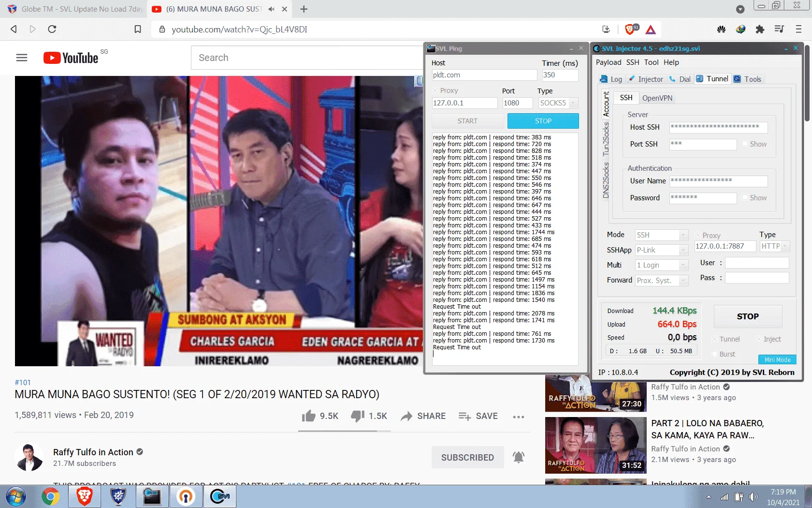Click the browser back arrow
812x508 pixels.
point(14,29)
